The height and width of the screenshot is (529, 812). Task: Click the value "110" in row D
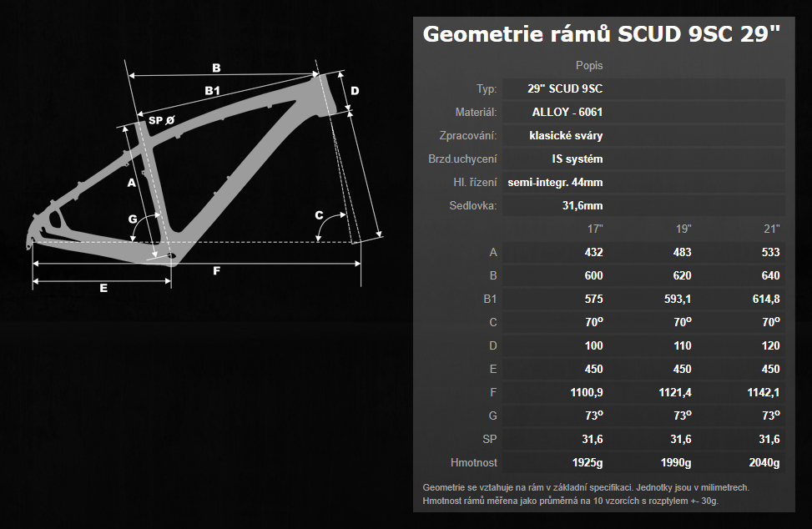[x=682, y=345]
